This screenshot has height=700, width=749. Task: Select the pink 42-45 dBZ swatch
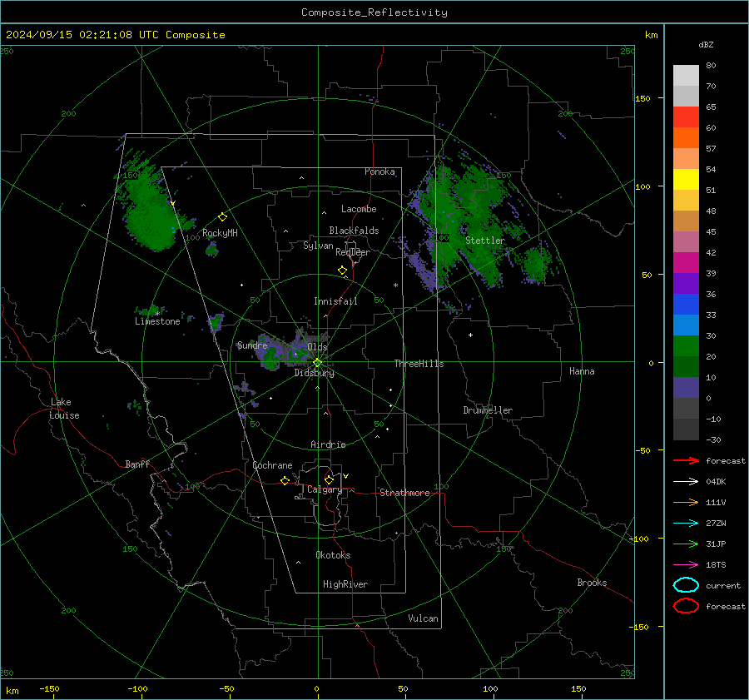[x=686, y=242]
